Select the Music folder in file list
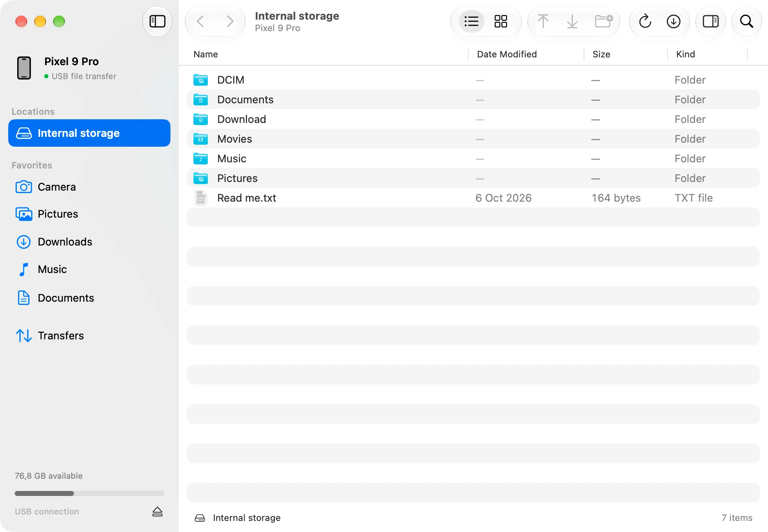 point(473,159)
